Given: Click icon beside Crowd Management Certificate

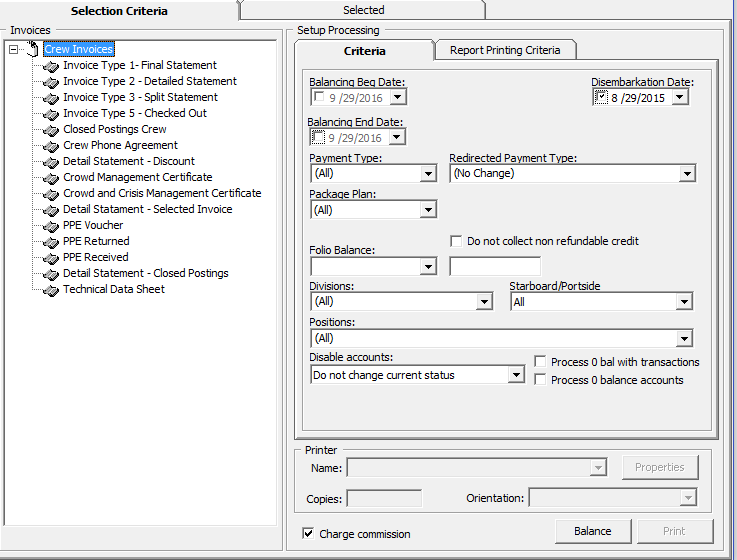Looking at the screenshot, I should (x=51, y=178).
